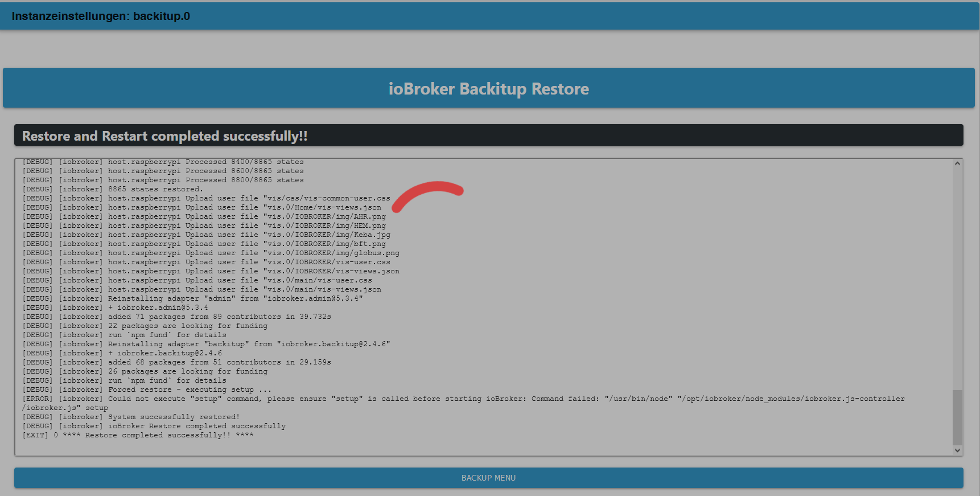The image size is (980, 496).
Task: Click the 'ioBroker Restore completed successfully' log line
Action: 154,426
